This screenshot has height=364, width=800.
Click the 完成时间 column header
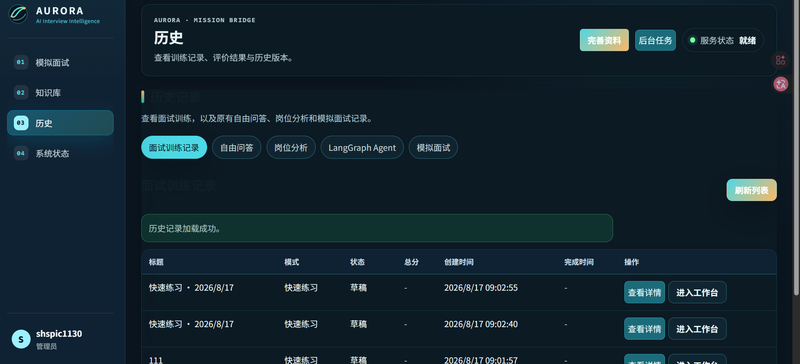(x=579, y=262)
